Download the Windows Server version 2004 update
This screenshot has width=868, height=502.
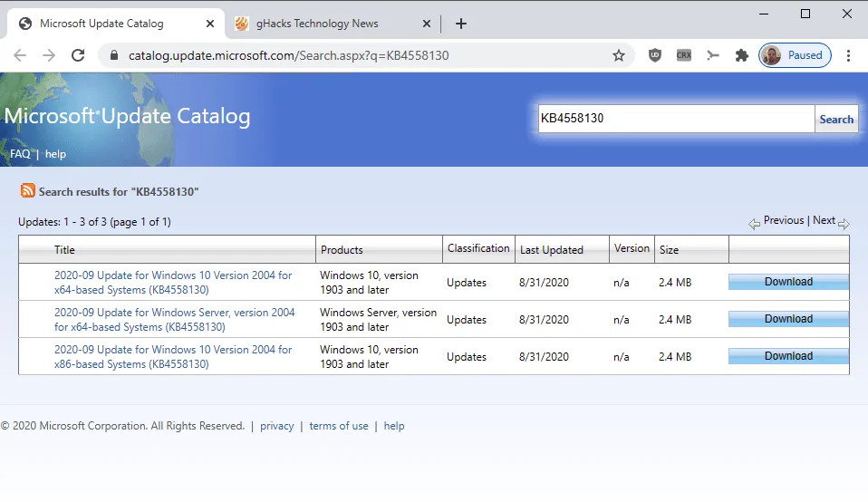click(x=788, y=319)
